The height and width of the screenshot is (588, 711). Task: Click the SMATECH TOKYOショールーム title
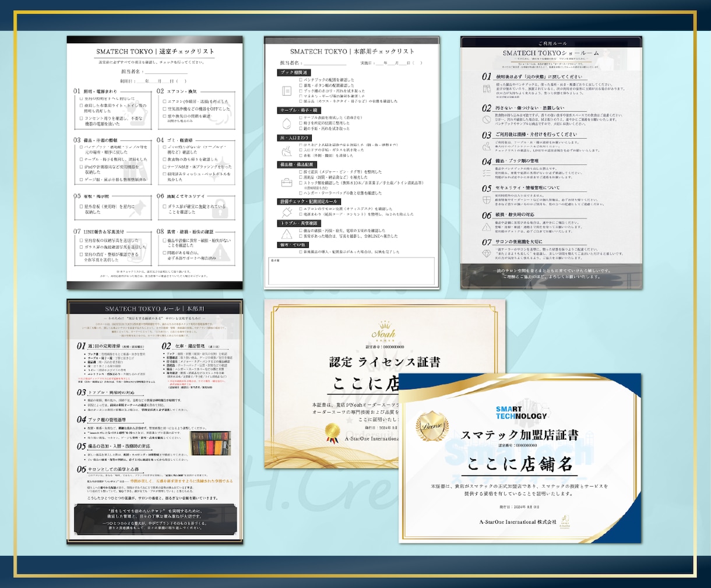pos(551,53)
